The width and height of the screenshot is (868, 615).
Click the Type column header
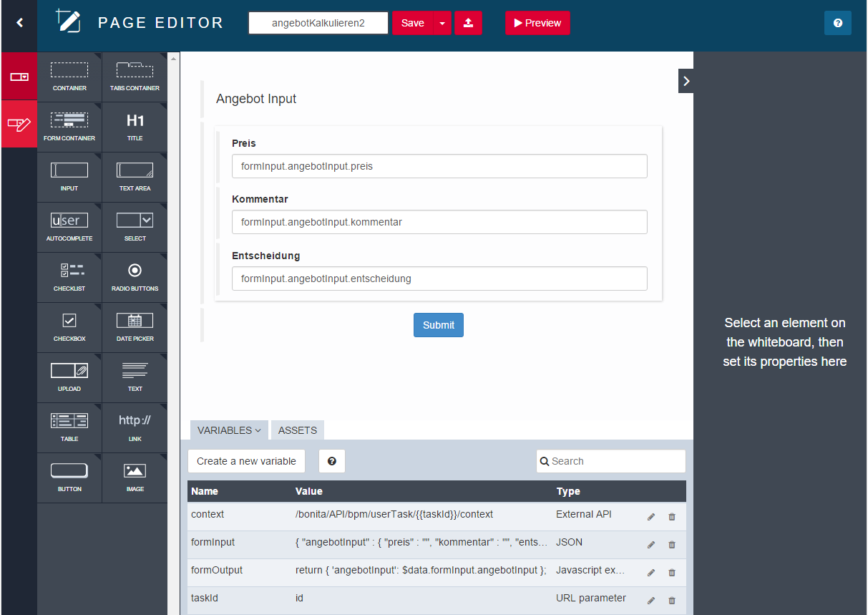tap(568, 491)
